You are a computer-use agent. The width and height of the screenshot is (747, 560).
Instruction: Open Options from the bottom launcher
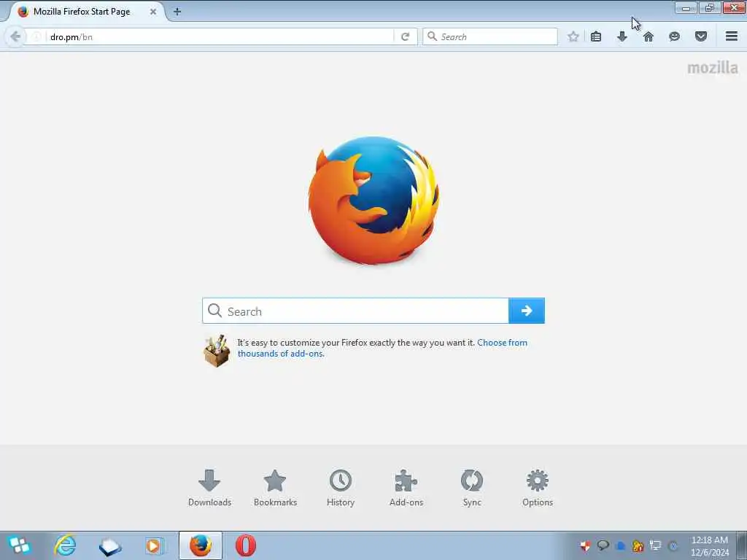pyautogui.click(x=538, y=488)
